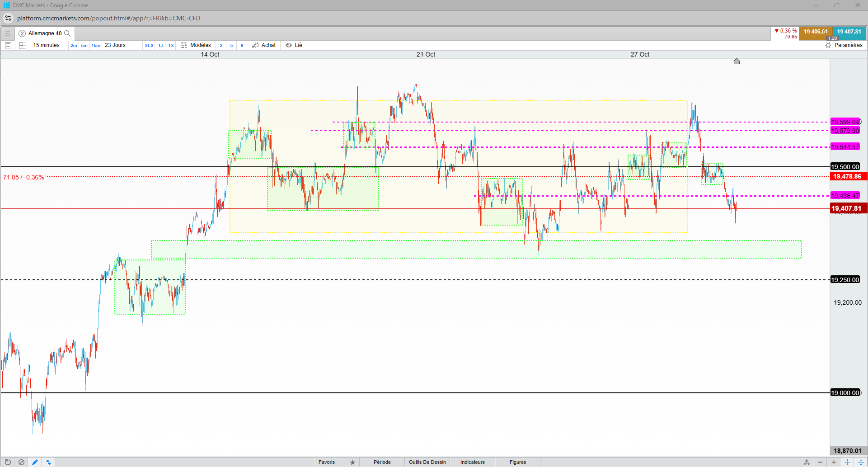Viewport: 868px width, 467px height.
Task: Click the home marker icon above chart
Action: coord(737,61)
